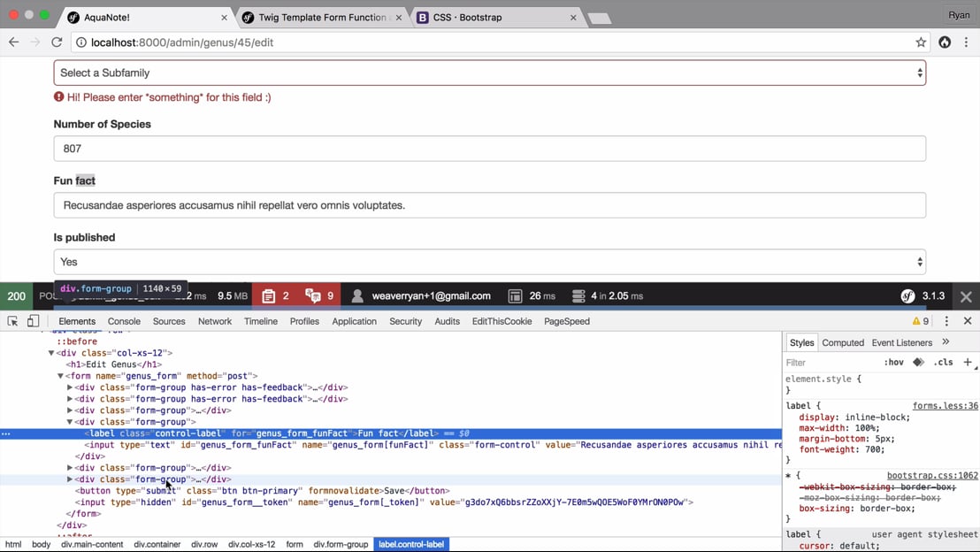Open the bootstrap.css:1062 source link
Screen dimensions: 980x552
932,476
